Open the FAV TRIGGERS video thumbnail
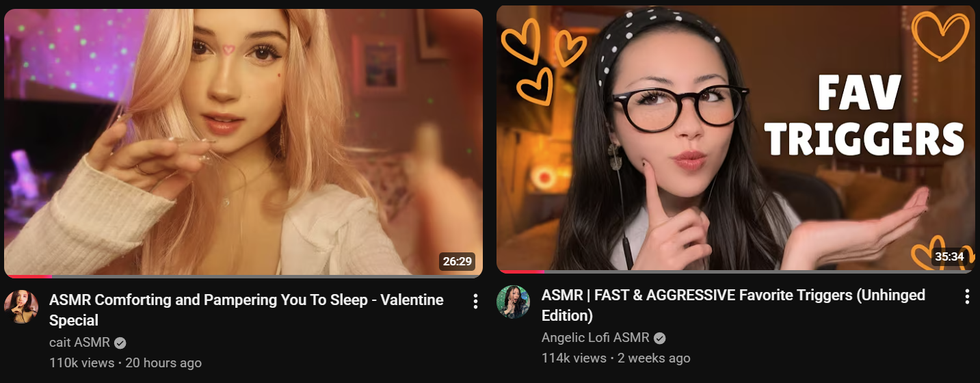The image size is (980, 383). point(735,139)
